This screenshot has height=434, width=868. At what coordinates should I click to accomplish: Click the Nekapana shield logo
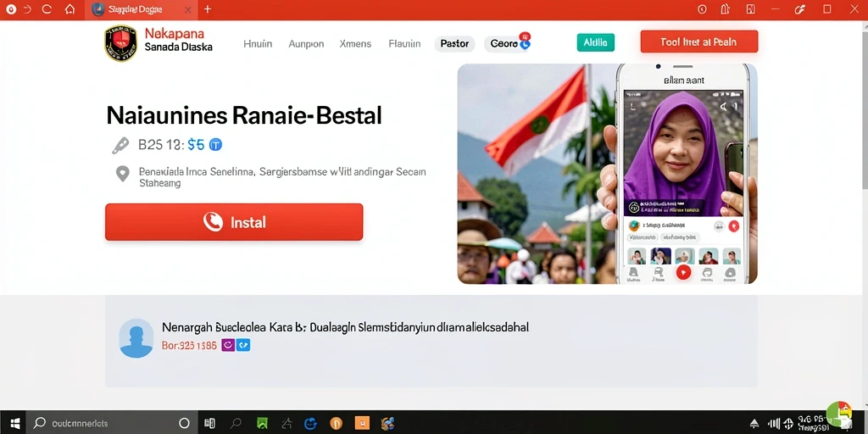click(120, 42)
